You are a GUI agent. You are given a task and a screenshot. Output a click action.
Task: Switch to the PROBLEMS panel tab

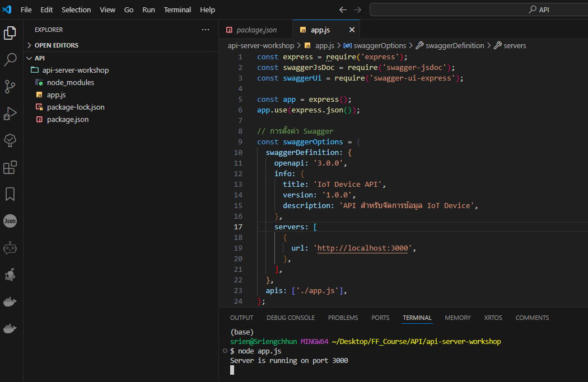coord(343,318)
